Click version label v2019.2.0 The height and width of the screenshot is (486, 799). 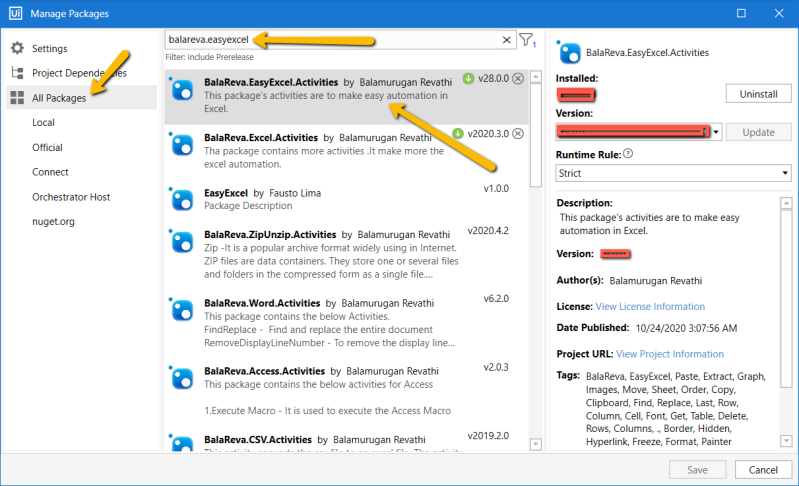(x=488, y=436)
